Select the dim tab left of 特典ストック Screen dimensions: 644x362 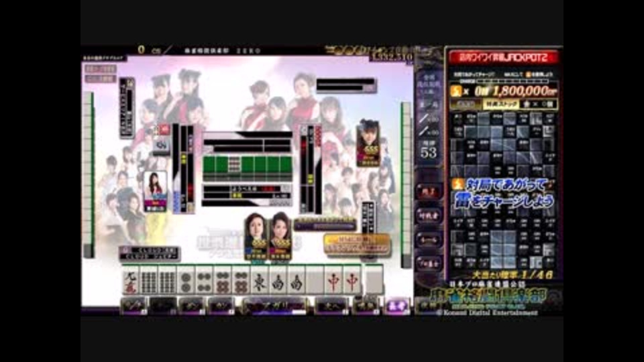[x=466, y=105]
